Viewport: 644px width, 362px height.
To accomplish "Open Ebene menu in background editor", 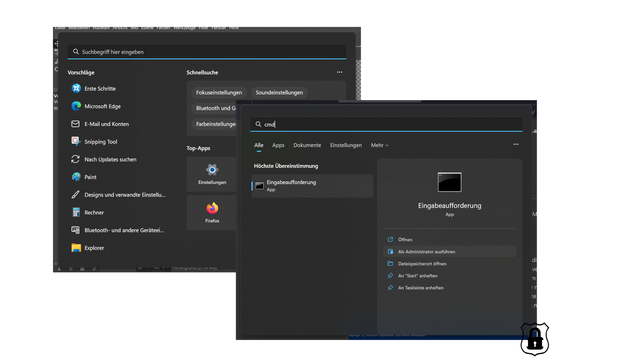I will click(x=147, y=28).
